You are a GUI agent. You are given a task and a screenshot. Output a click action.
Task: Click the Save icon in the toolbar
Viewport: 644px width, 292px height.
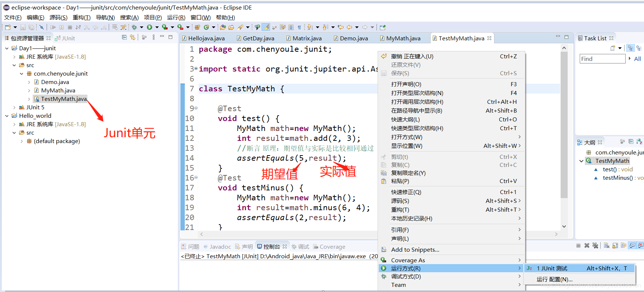23,27
